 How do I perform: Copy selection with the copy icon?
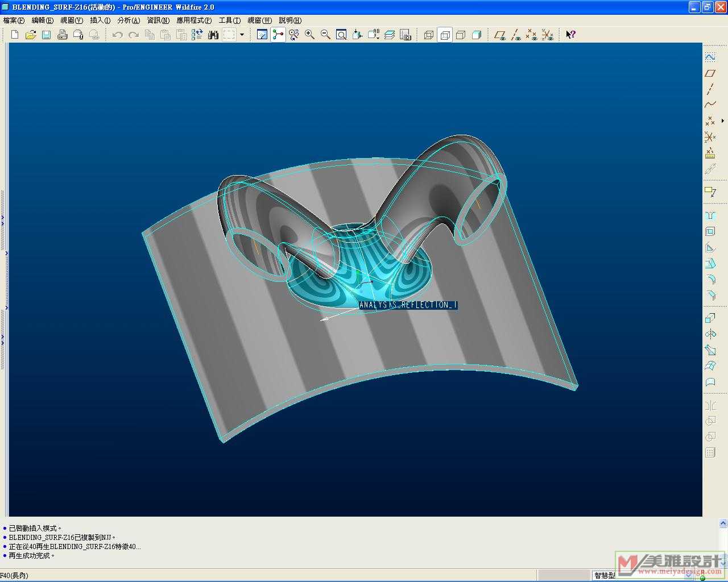coord(150,35)
